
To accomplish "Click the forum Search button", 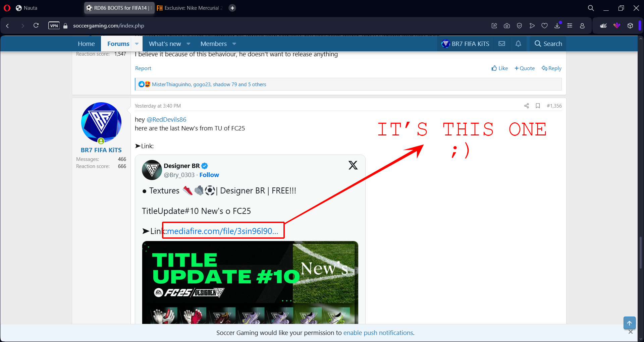I will pos(548,44).
